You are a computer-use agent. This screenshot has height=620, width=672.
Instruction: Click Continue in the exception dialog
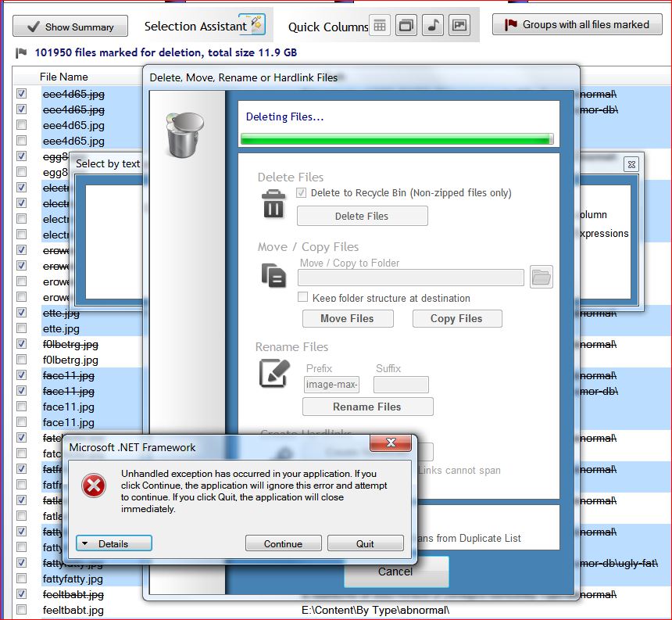tap(283, 543)
